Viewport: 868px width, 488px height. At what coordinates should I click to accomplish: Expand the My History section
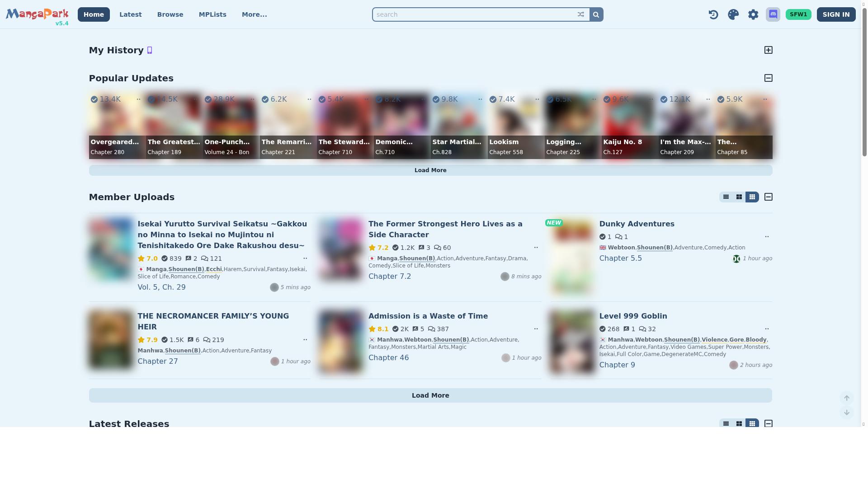[769, 50]
